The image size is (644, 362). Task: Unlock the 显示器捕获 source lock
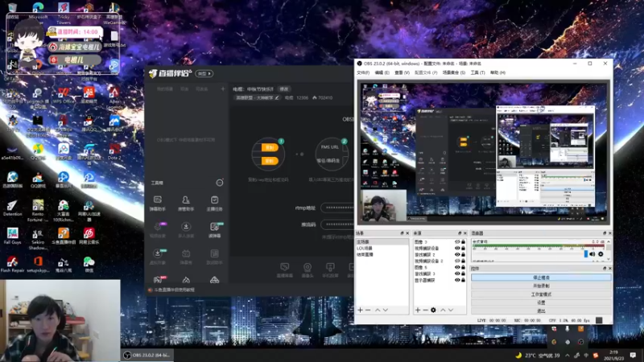[x=464, y=280]
